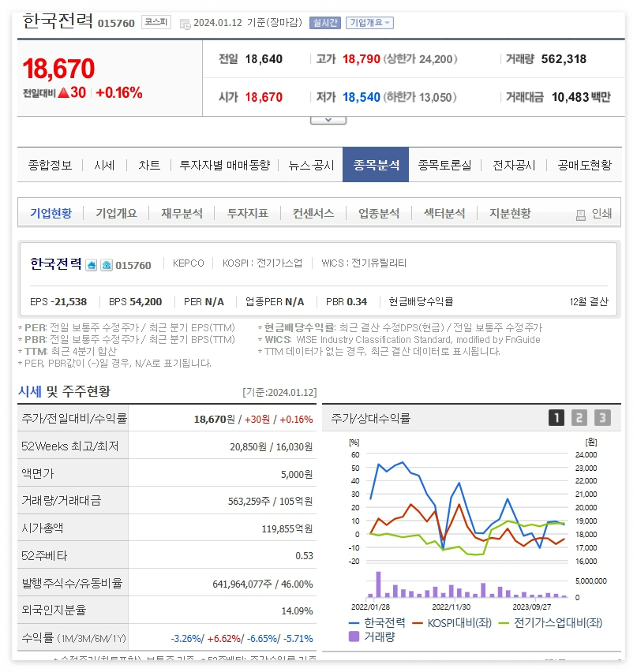Screen dimensions: 637x672
Task: Select the 기업현황 sub-tab
Action: click(51, 213)
